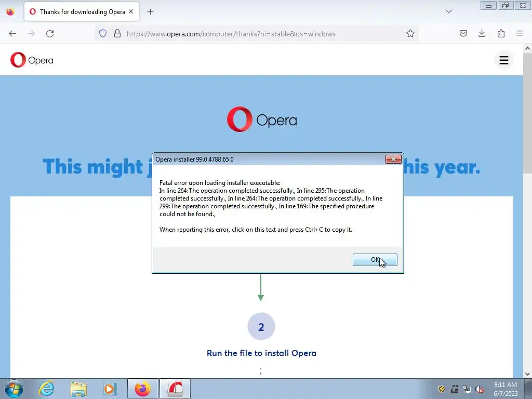
Task: Open the Save to Pocket icon
Action: coord(463,33)
